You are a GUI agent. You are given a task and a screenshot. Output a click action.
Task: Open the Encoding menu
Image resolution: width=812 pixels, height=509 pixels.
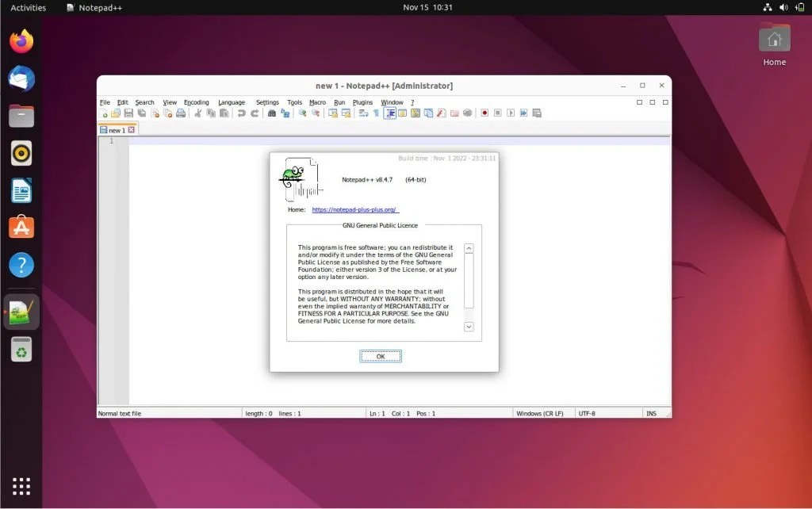pos(196,102)
